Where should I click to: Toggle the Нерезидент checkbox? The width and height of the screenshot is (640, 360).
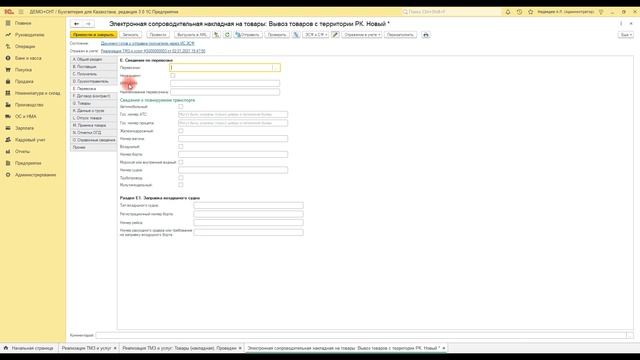tap(173, 76)
